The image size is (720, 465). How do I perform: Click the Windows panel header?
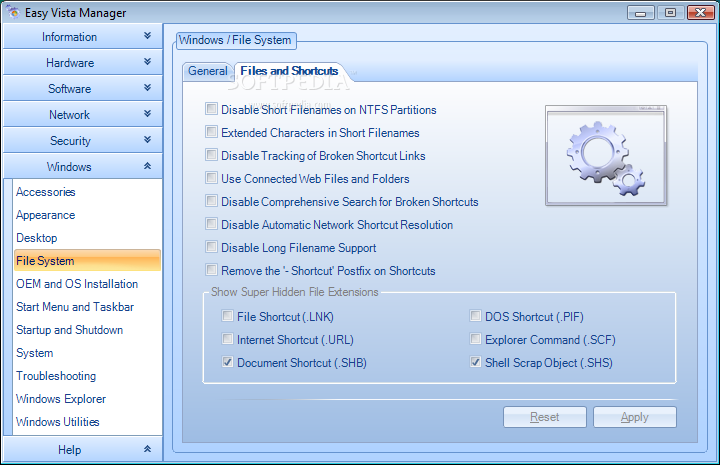click(83, 167)
